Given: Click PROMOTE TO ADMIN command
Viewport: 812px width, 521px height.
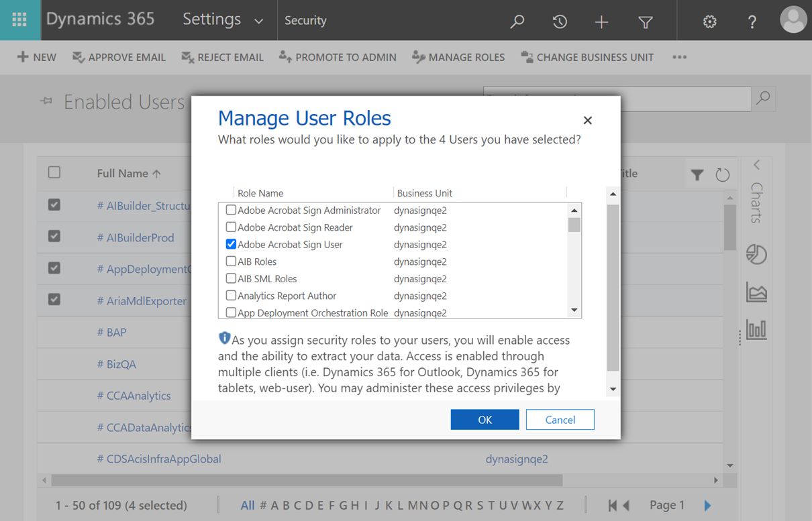Looking at the screenshot, I should tap(338, 57).
